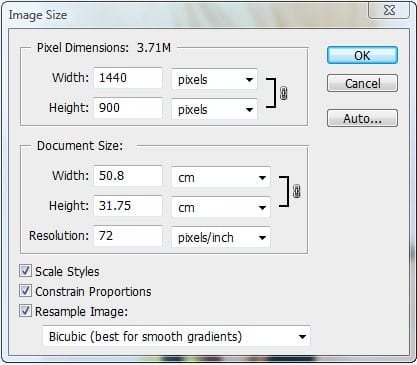
Task: Toggle the Constrain Proportions checkbox
Action: coord(25,291)
